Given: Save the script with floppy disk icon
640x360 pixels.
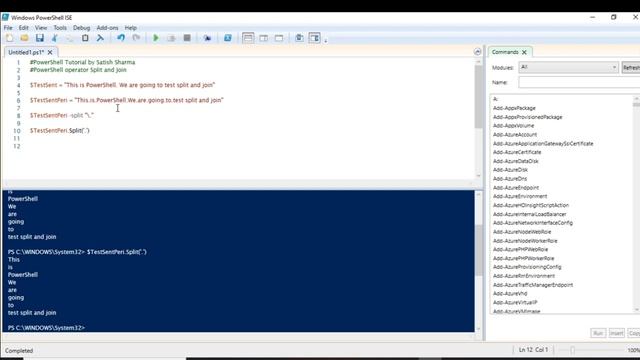Looking at the screenshot, I should (x=40, y=38).
